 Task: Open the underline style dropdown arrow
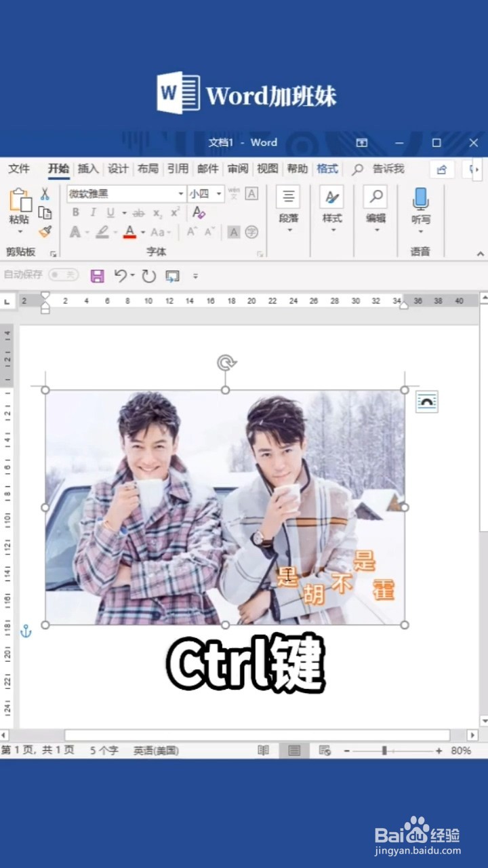pos(124,213)
